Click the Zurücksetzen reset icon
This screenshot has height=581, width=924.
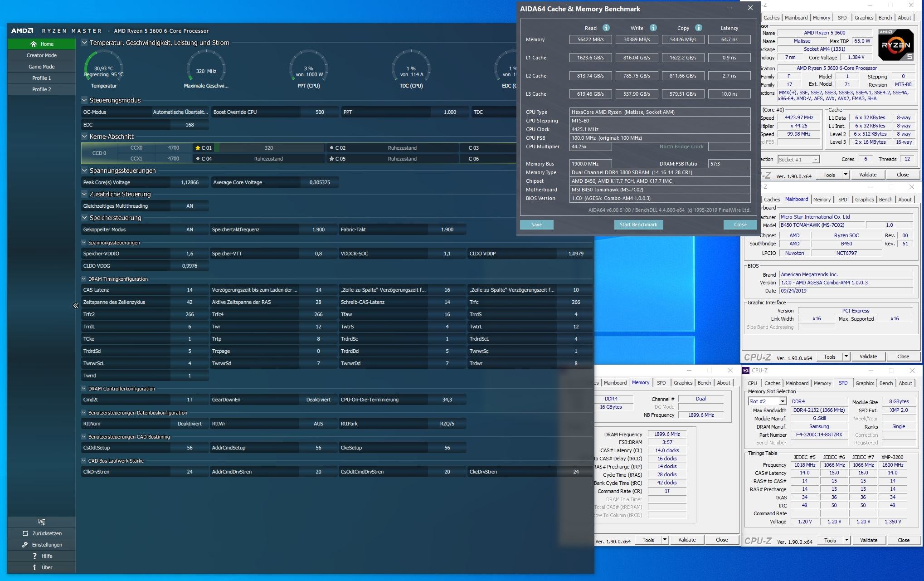coord(25,533)
